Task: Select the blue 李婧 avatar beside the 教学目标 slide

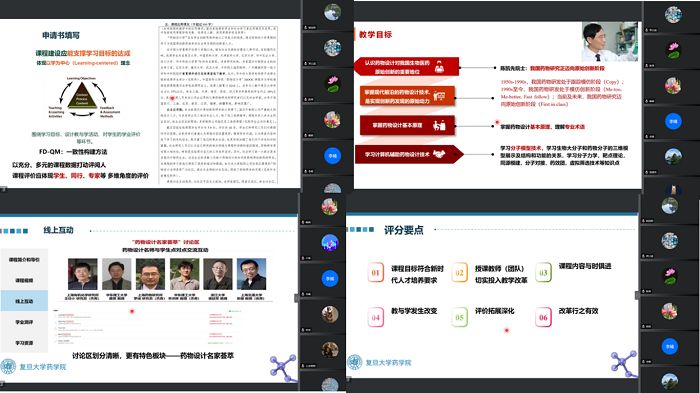Action: (x=673, y=121)
